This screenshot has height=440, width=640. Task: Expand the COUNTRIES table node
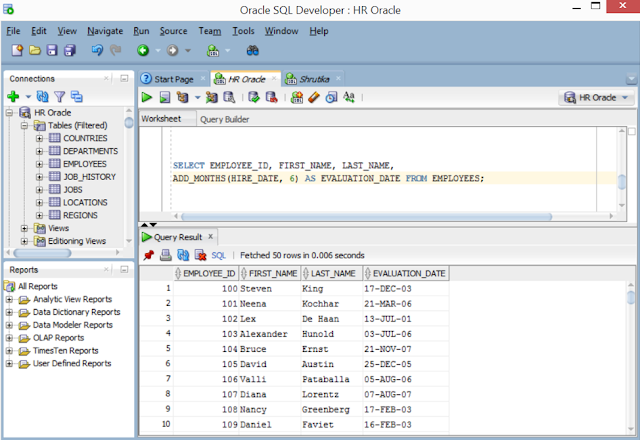click(39, 138)
